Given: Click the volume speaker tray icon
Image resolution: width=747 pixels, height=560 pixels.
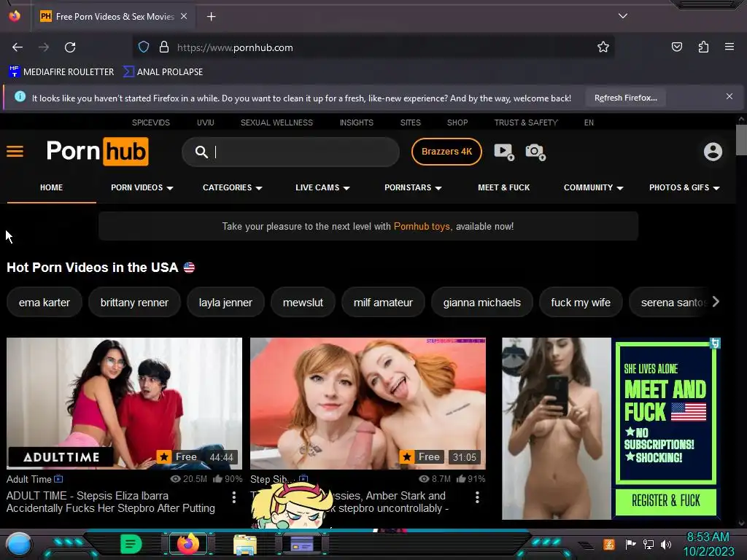Looking at the screenshot, I should (x=666, y=544).
